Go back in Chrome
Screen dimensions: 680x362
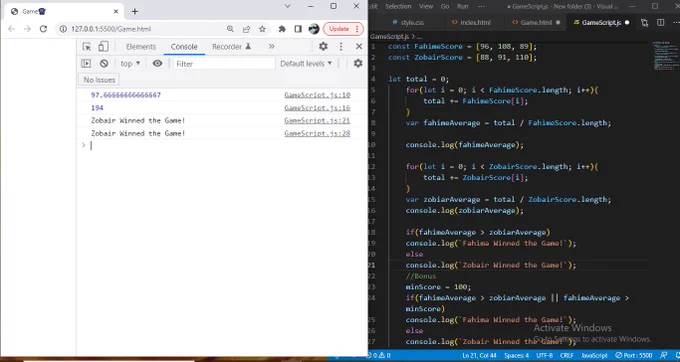pyautogui.click(x=11, y=29)
